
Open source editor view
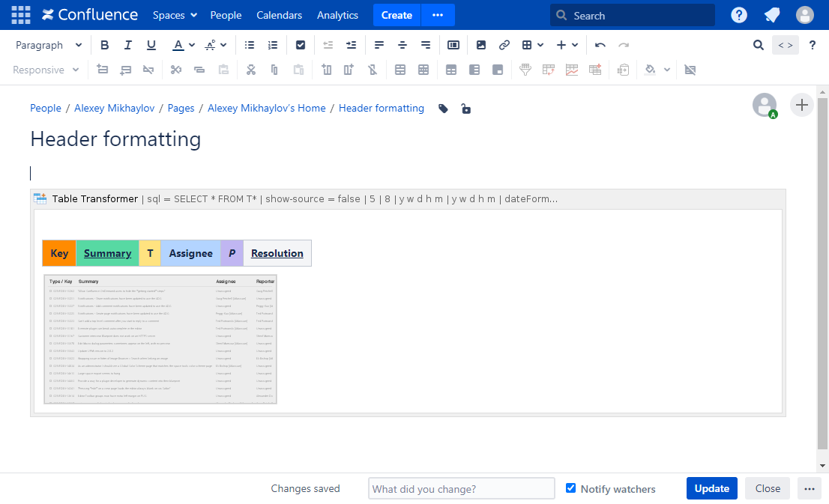click(x=785, y=46)
